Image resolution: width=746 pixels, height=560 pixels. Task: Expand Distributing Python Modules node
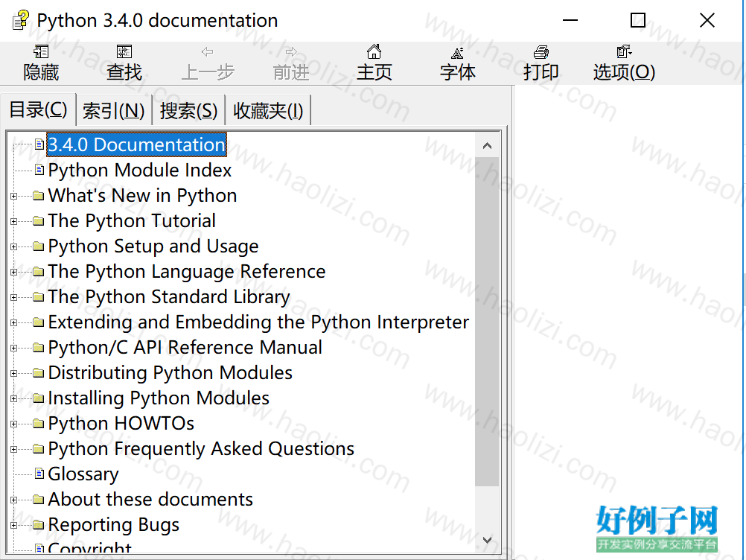coord(14,373)
